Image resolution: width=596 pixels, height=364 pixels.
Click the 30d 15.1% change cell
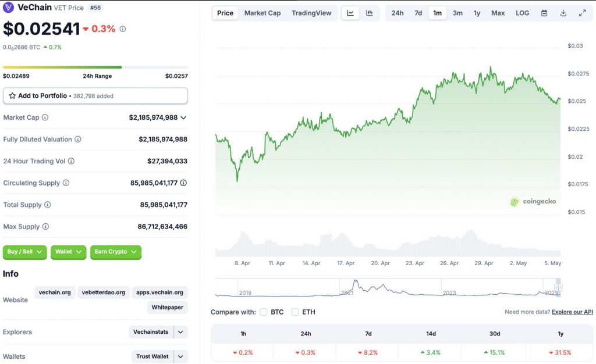(494, 352)
